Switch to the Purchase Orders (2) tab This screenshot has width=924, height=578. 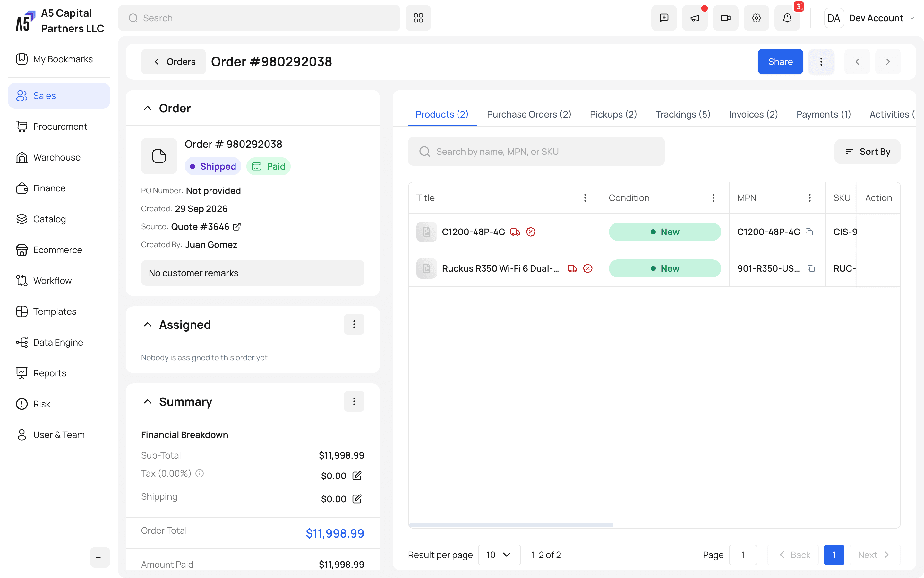point(529,114)
